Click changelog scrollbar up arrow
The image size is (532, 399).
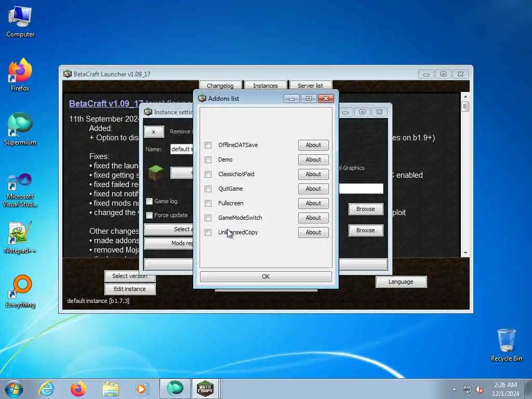[465, 97]
